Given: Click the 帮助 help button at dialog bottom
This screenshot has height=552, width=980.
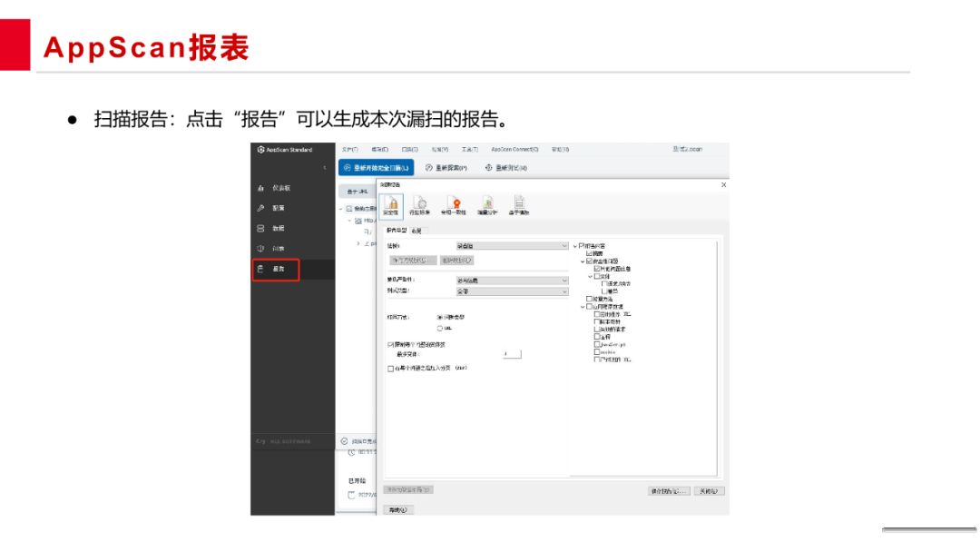Looking at the screenshot, I should 398,510.
